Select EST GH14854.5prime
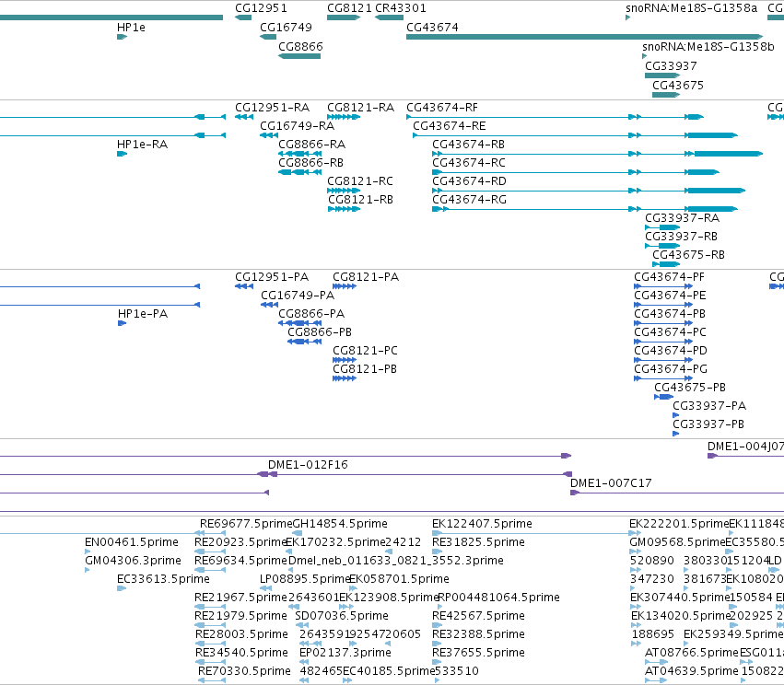Image resolution: width=784 pixels, height=685 pixels. pyautogui.click(x=297, y=533)
